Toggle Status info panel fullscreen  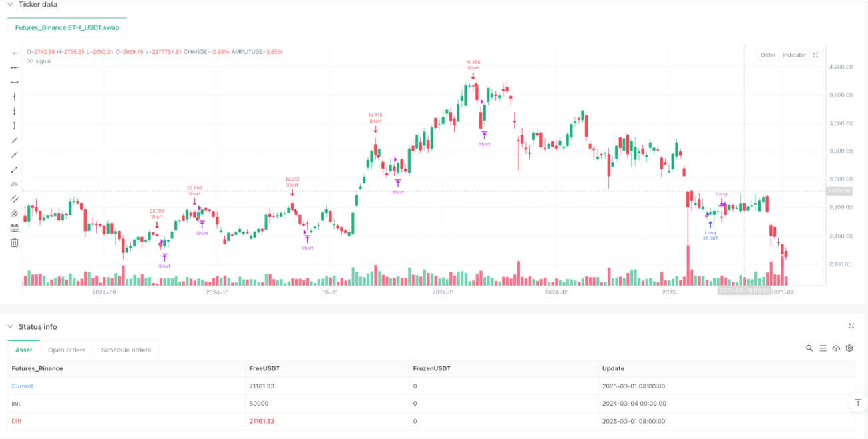coord(851,326)
